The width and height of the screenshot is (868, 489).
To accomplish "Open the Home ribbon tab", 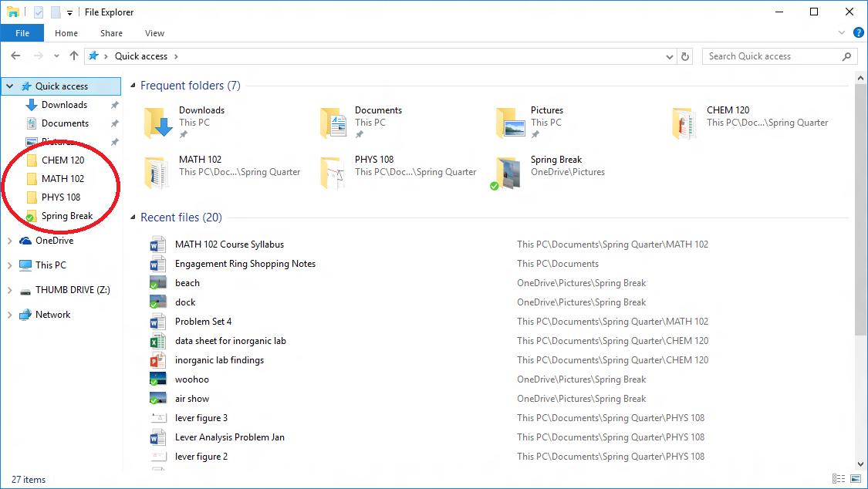I will [66, 33].
